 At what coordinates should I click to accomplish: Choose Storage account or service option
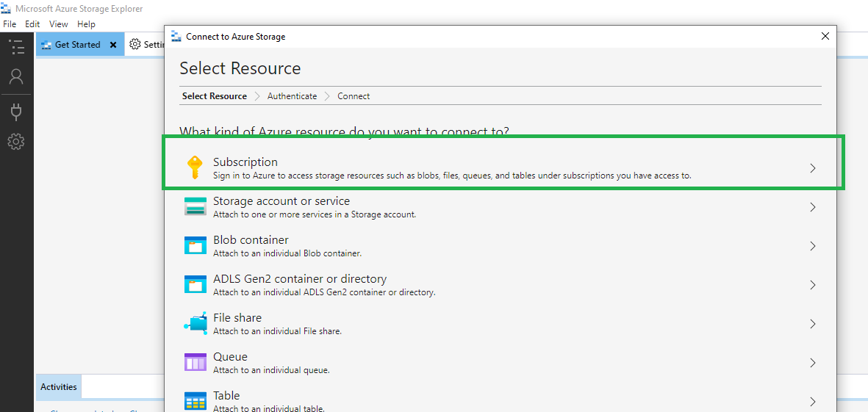click(501, 207)
